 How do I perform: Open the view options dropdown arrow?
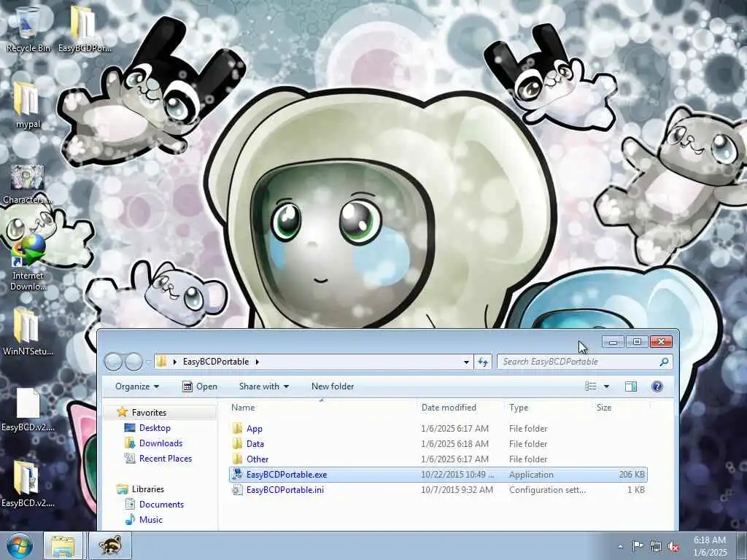(x=606, y=386)
